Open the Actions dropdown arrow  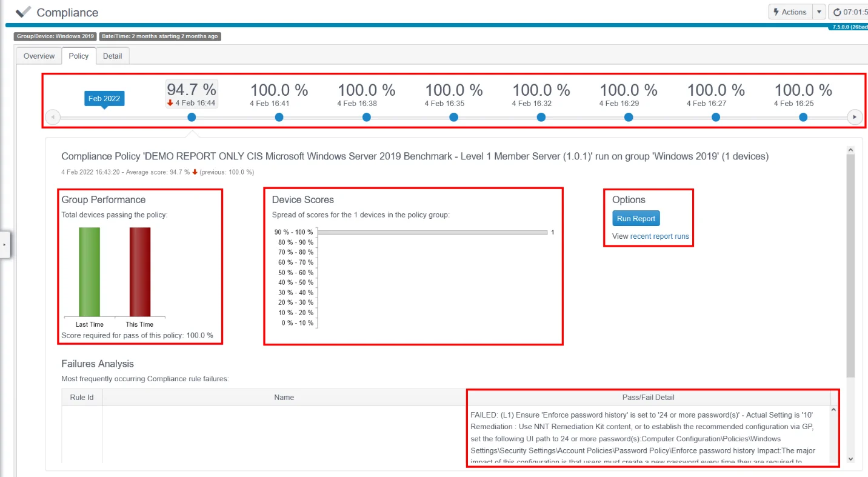coord(819,12)
